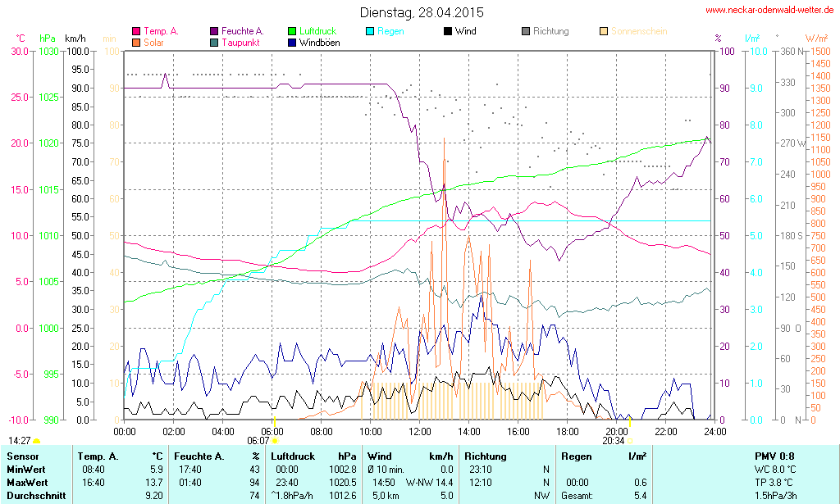Click the pale Sonnenschein legend swatch
Viewport: 840px width, 504px height.
click(x=604, y=31)
